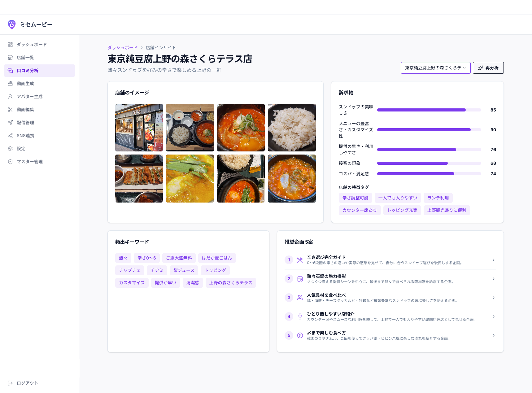Expand the 辛さ選び完全ガイド row chevron

click(x=494, y=260)
